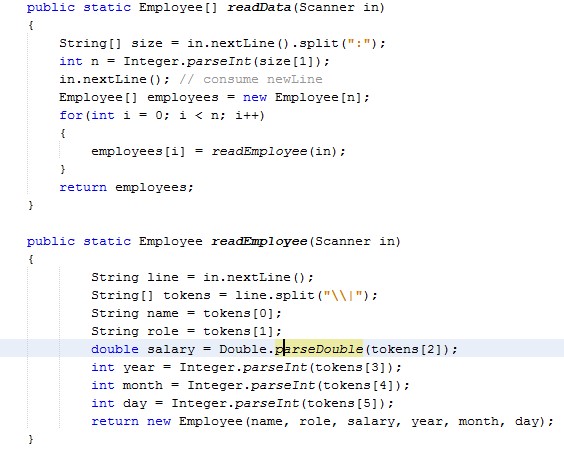
Task: Click the "// consume newLine" comment
Action: (x=251, y=79)
